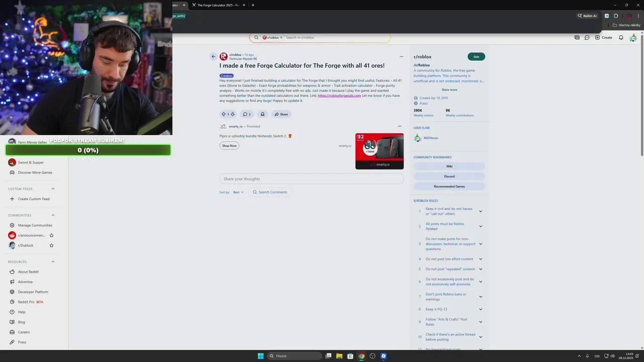Click the Nintendo Switch 2 ad thumbnail
Image resolution: width=644 pixels, height=362 pixels.
(379, 151)
